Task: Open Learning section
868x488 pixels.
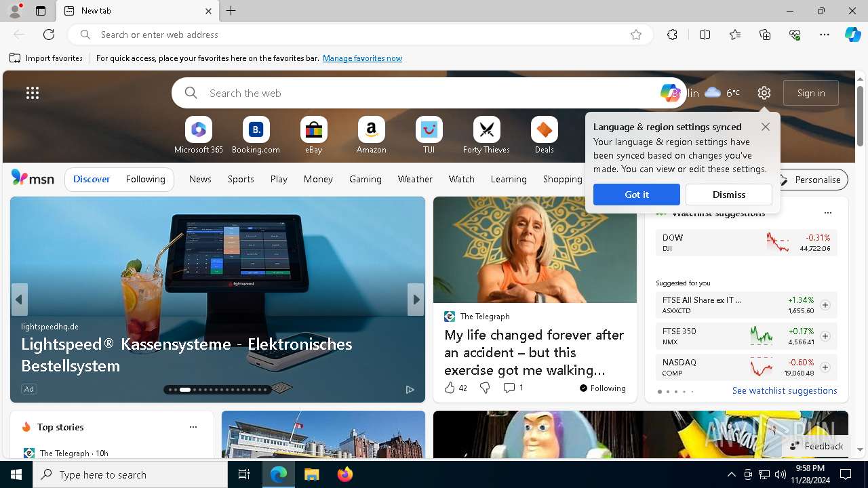Action: point(509,179)
